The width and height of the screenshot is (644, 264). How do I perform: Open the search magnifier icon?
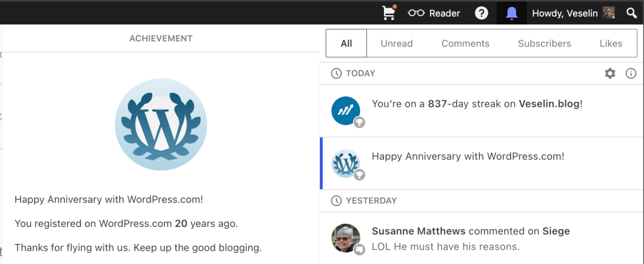[x=631, y=13]
